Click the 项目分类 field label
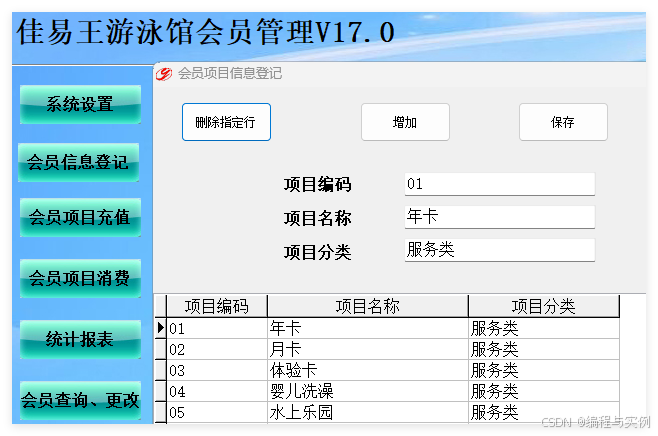Image resolution: width=658 pixels, height=436 pixels. pos(318,253)
